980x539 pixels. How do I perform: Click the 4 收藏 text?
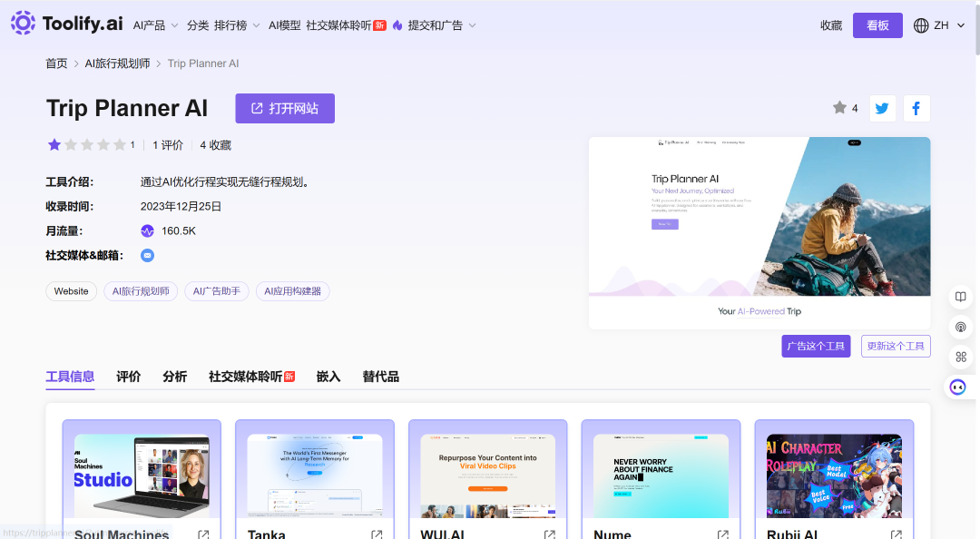[x=216, y=145]
